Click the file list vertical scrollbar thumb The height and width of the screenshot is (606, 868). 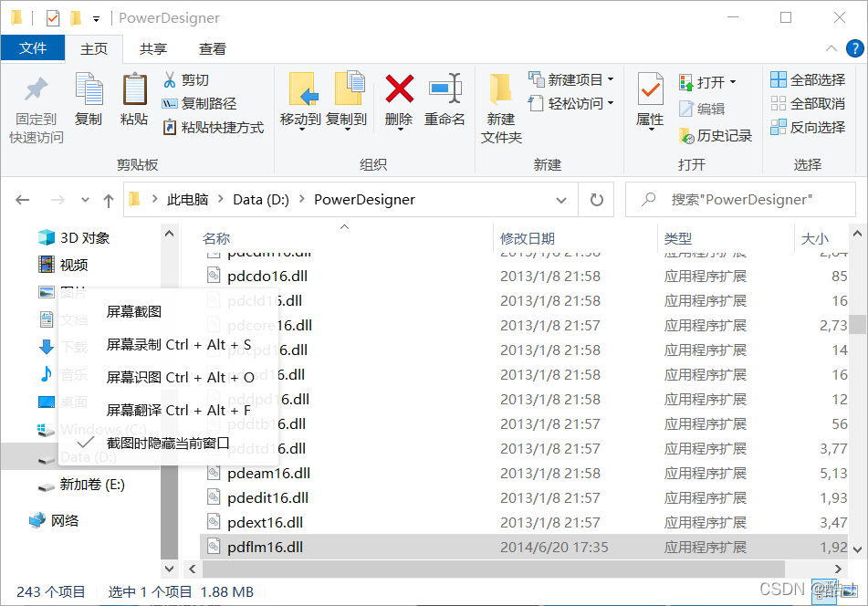pyautogui.click(x=857, y=325)
